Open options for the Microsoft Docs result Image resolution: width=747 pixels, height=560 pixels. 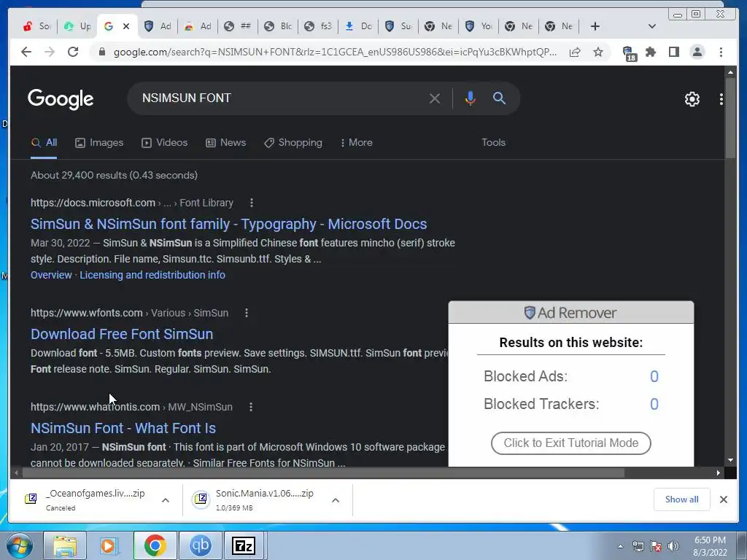[252, 203]
